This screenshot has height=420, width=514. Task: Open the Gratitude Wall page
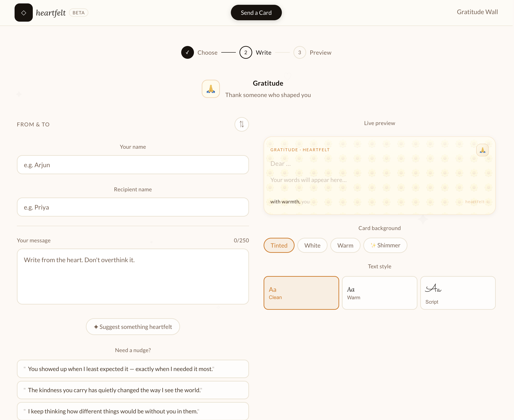tap(477, 12)
